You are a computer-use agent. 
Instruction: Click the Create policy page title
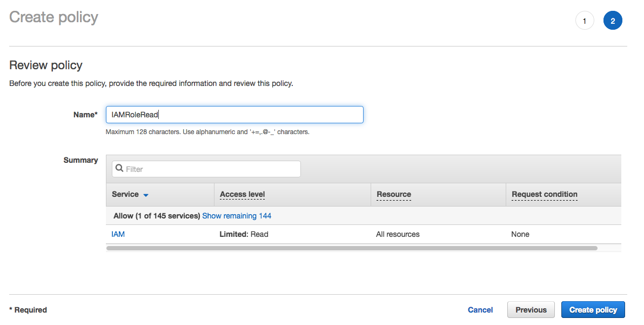(54, 17)
